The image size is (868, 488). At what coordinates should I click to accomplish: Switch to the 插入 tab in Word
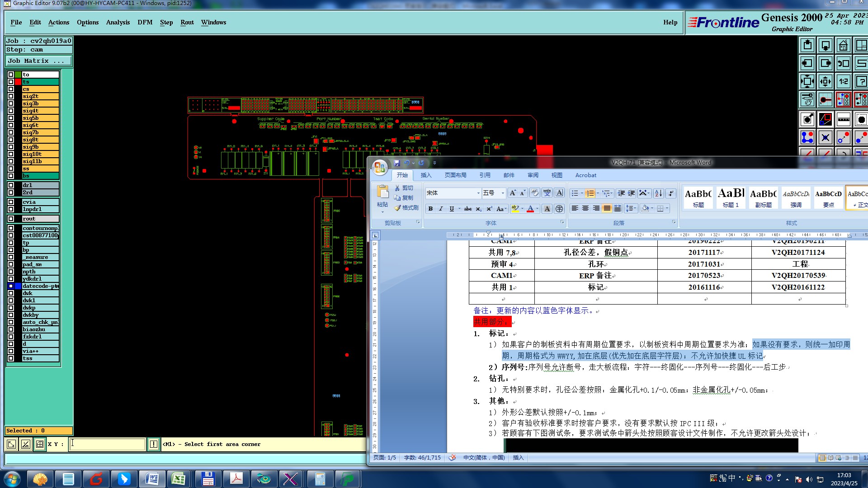pos(426,175)
